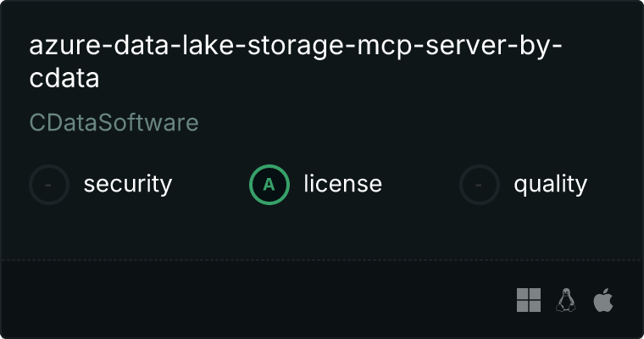Click the Apple macOS icon
Image resolution: width=644 pixels, height=339 pixels.
tap(602, 299)
